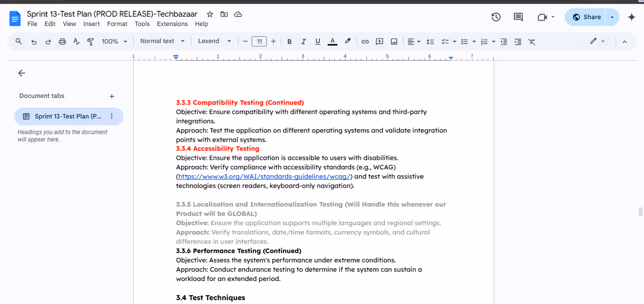Viewport: 644px width, 304px height.
Task: Start a Meet call camera icon
Action: 542,17
